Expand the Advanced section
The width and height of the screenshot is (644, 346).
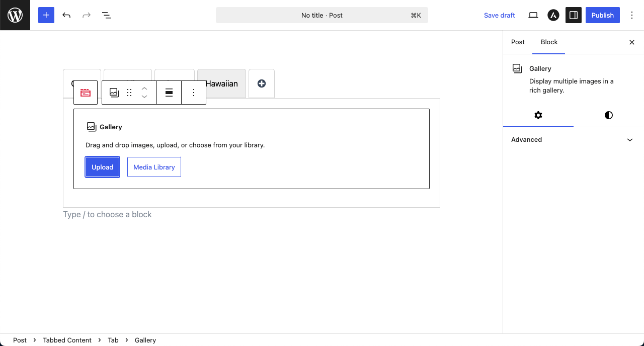click(x=573, y=139)
